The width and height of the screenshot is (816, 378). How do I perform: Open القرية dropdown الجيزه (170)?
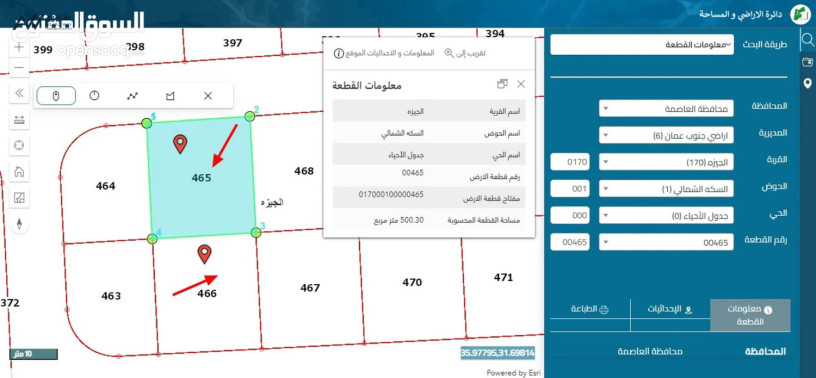(667, 162)
